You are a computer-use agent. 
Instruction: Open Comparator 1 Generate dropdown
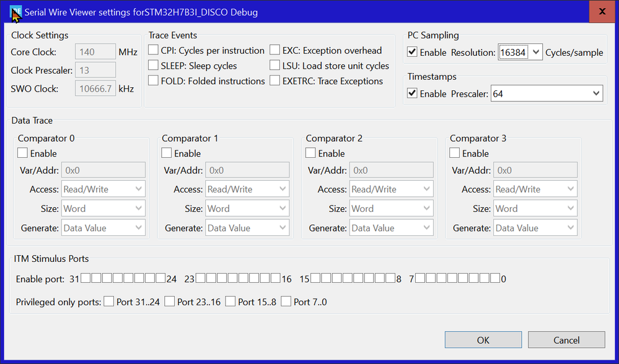(x=247, y=228)
